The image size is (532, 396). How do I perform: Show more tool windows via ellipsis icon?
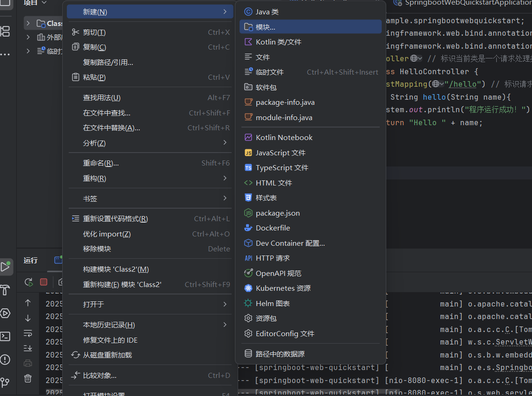pyautogui.click(x=5, y=53)
